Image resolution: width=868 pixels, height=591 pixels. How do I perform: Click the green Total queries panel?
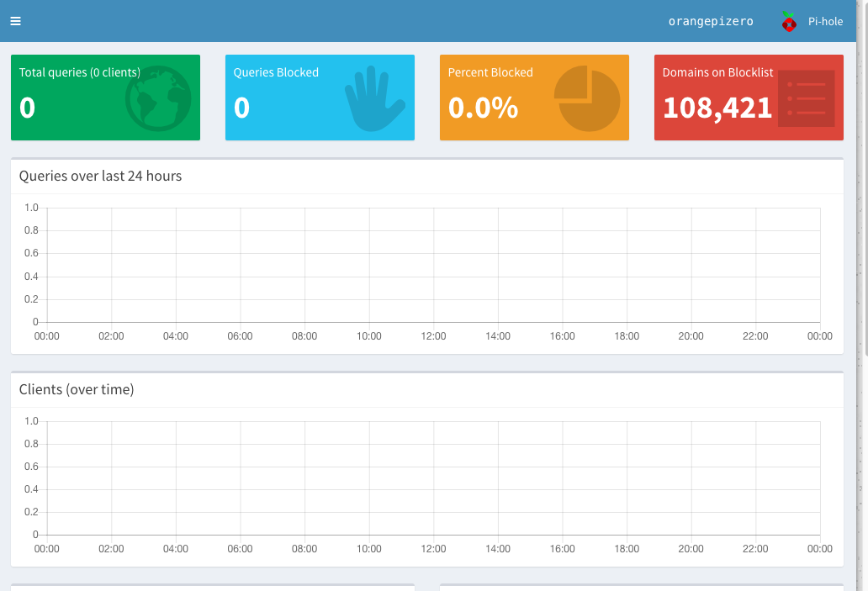pyautogui.click(x=105, y=97)
